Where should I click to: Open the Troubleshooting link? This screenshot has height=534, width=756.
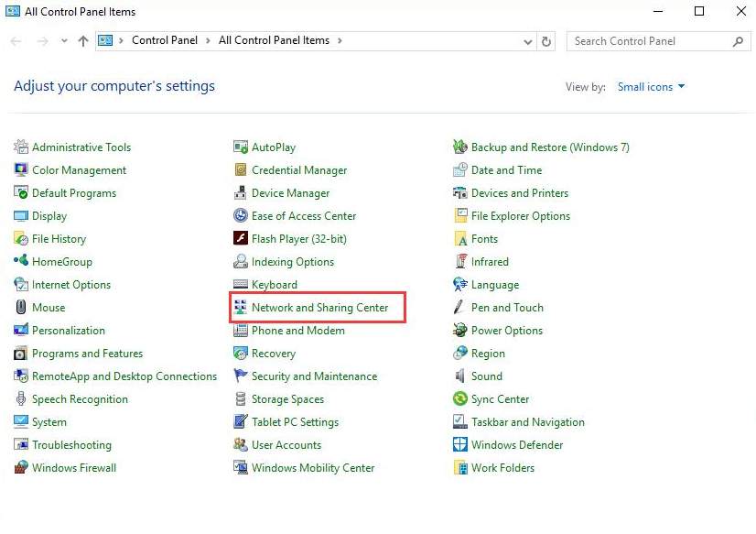tap(71, 445)
